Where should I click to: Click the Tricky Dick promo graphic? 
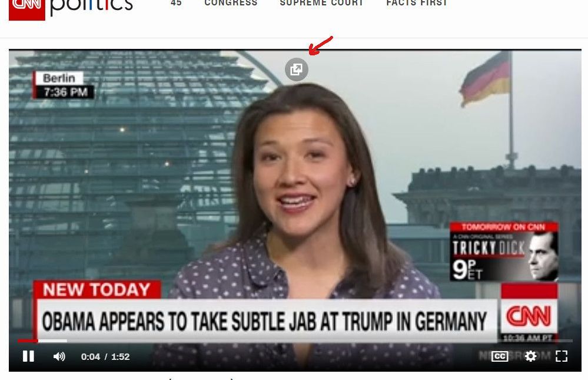point(504,252)
